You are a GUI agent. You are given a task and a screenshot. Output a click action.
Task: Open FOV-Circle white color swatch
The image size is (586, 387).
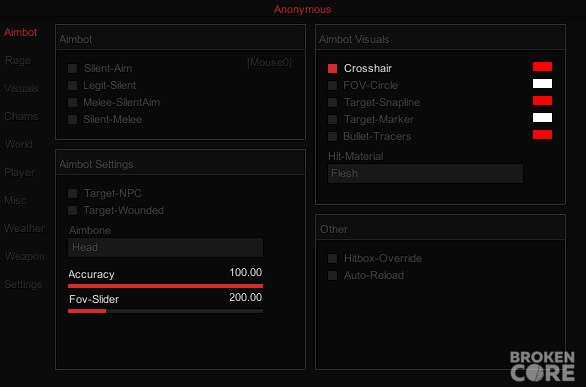point(542,84)
